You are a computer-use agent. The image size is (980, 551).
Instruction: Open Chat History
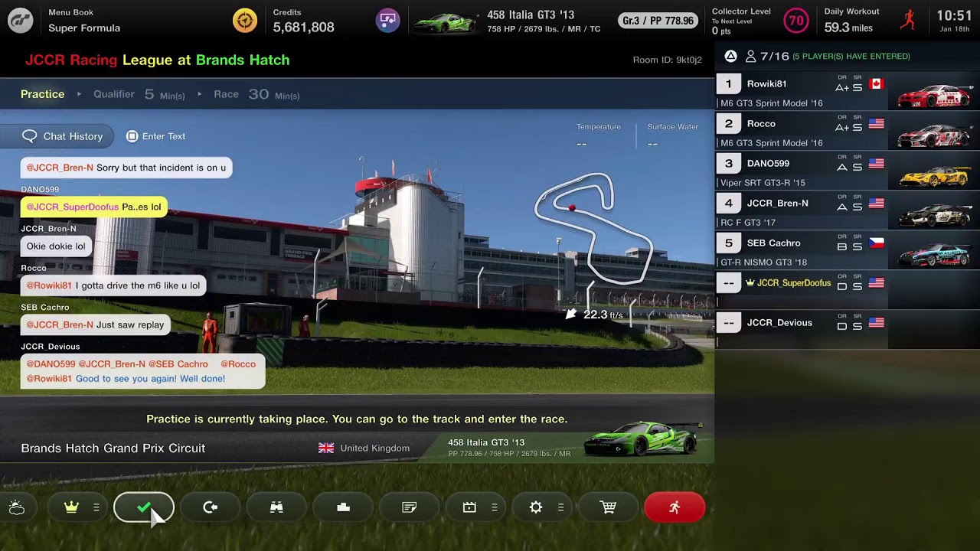click(57, 136)
